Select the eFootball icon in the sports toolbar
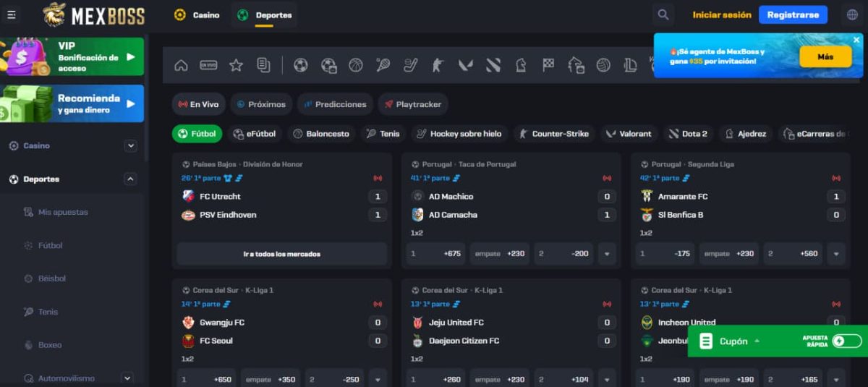 pyautogui.click(x=328, y=65)
